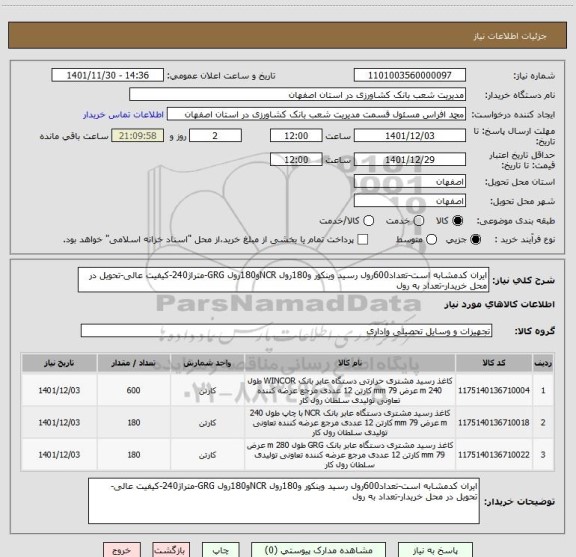
Task: Click the واحد شمارش column header
Action: pos(208,363)
